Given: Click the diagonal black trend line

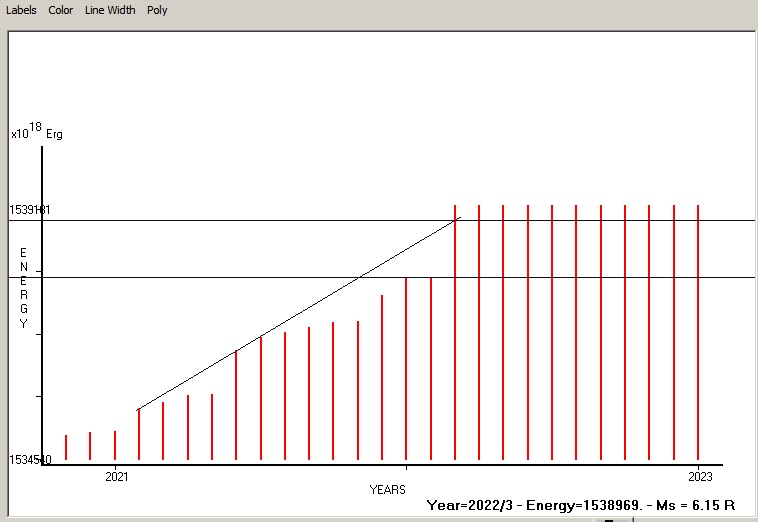Looking at the screenshot, I should [300, 313].
